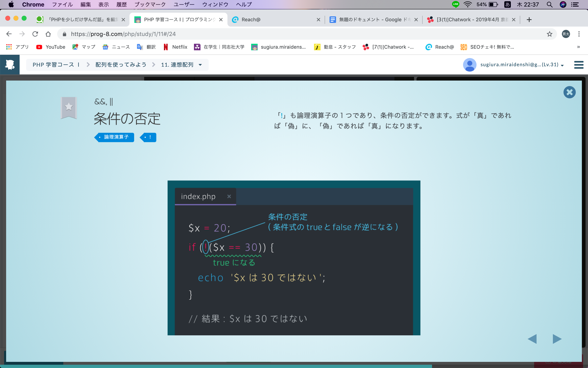Viewport: 588px width, 368px height.
Task: Go forward in browser history
Action: [22, 34]
